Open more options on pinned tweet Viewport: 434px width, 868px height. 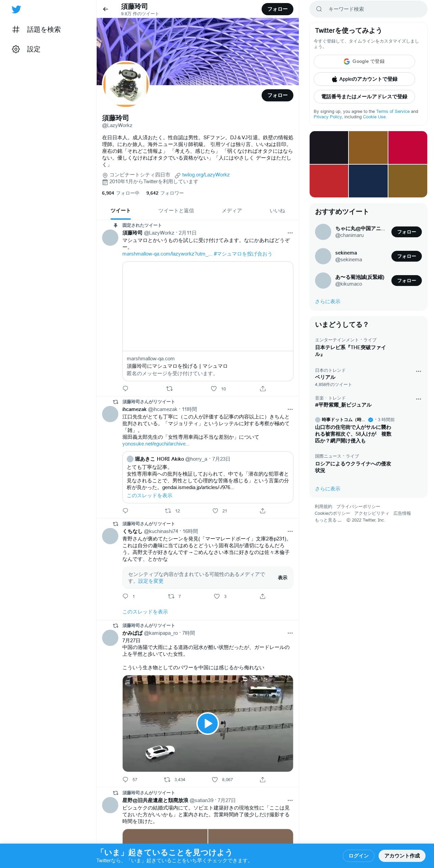(x=290, y=233)
